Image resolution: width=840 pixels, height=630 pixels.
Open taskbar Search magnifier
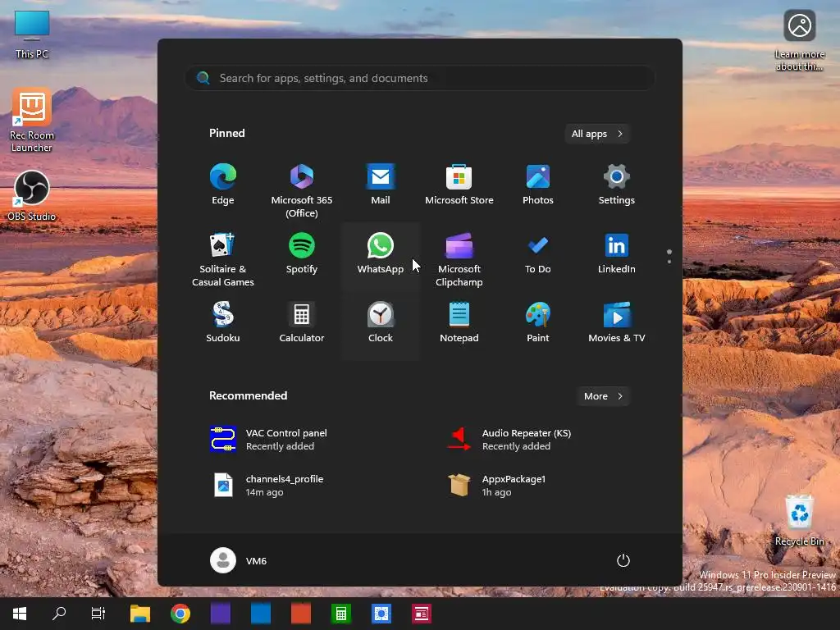click(59, 614)
